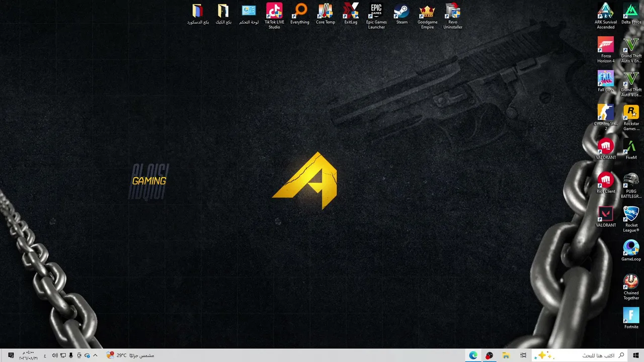Open network settings tray icon
Image resolution: width=644 pixels, height=362 pixels.
63,355
